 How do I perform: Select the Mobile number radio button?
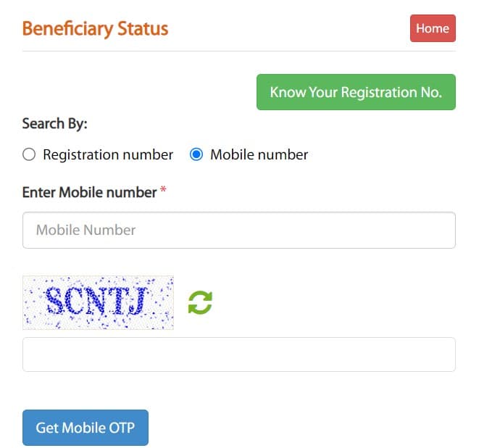click(x=196, y=154)
